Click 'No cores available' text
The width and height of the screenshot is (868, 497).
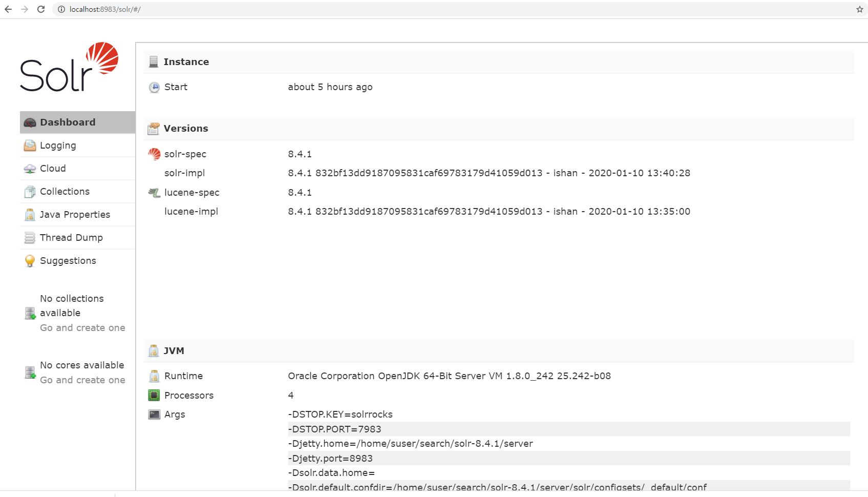[x=82, y=365]
